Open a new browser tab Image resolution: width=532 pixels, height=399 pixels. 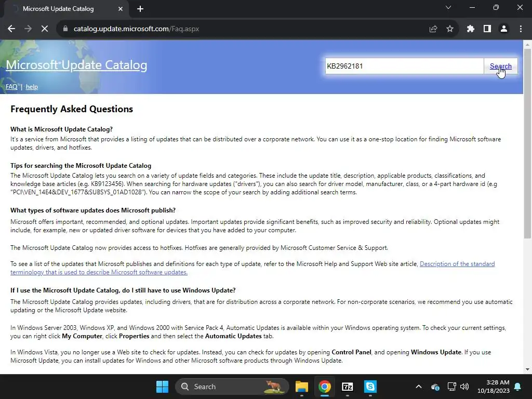140,9
